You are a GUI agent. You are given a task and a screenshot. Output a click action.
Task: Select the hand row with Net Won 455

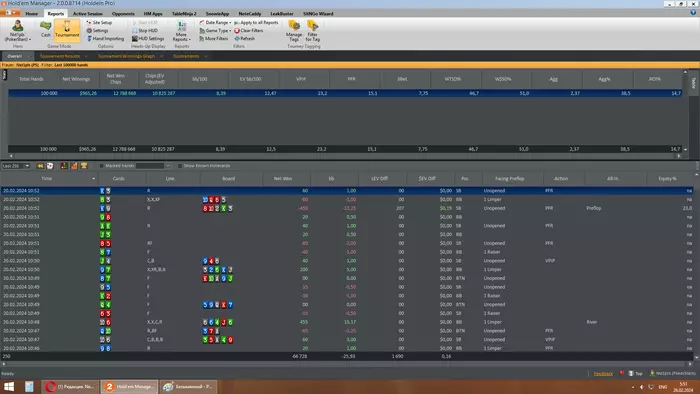(x=347, y=322)
